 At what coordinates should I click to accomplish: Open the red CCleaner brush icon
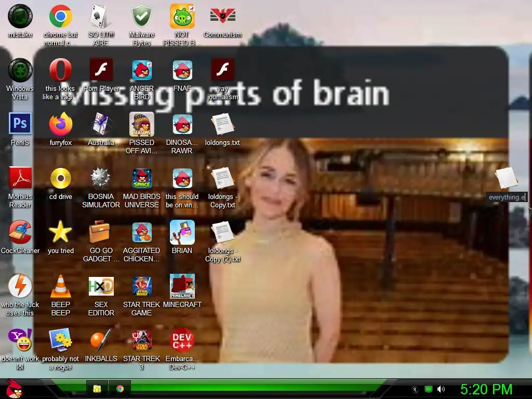20,232
